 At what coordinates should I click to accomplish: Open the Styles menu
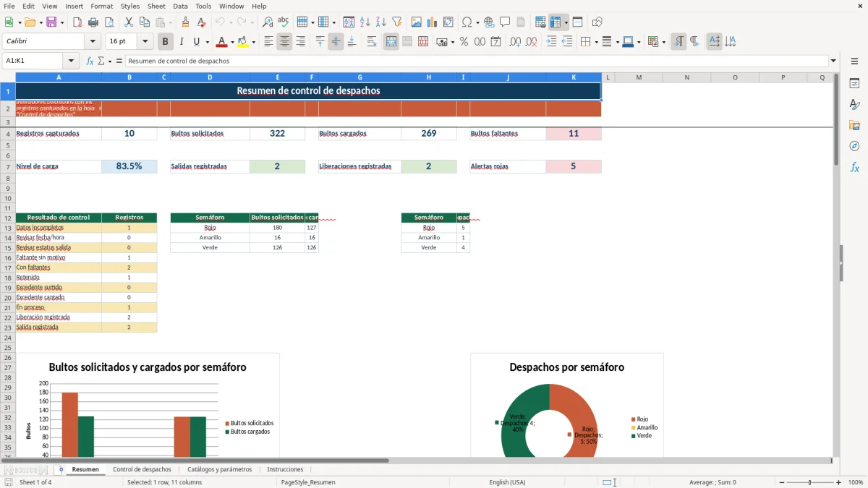point(130,6)
